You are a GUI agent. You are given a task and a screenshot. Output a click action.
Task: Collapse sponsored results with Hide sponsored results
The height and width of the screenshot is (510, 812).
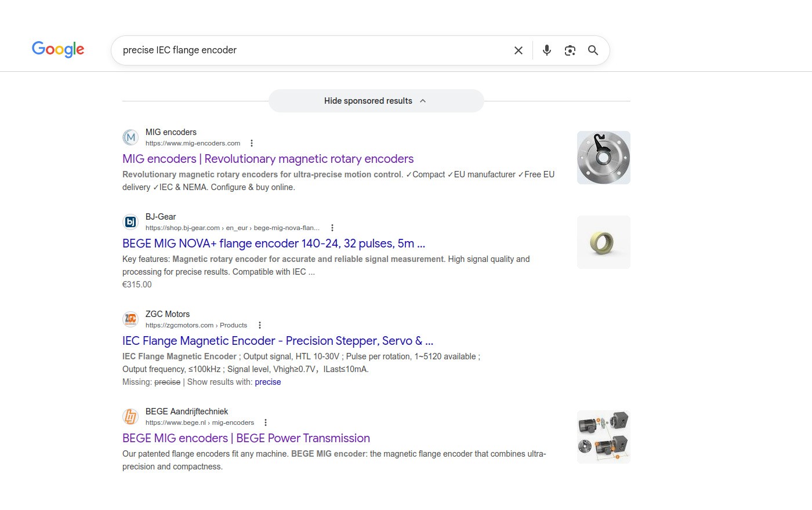376,101
